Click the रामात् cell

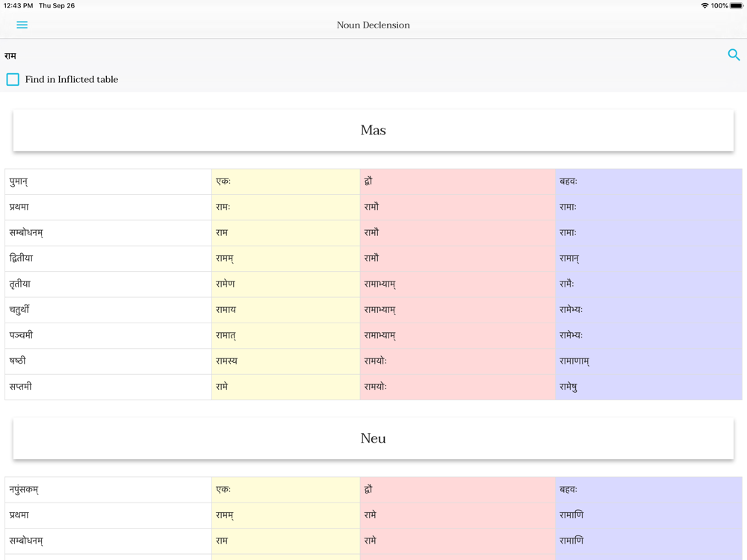286,336
